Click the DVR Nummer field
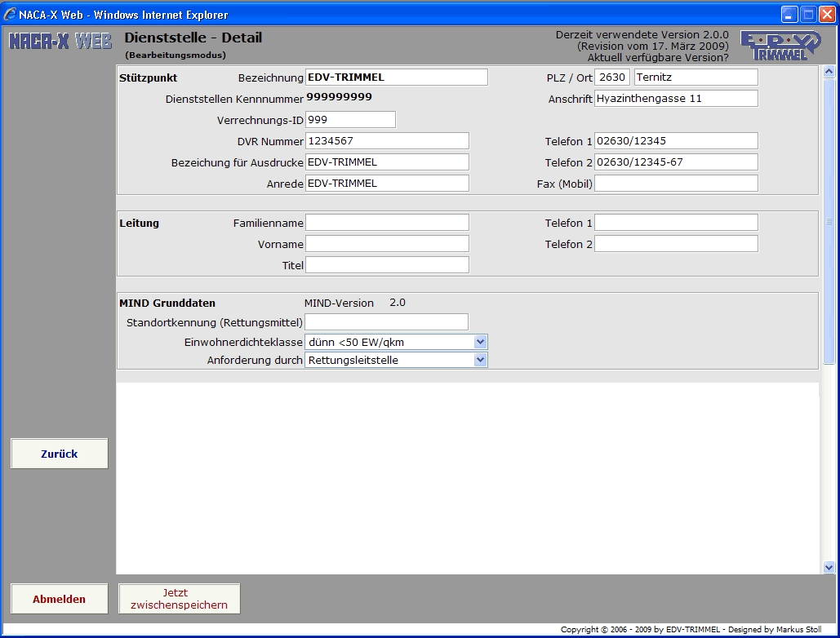840x638 pixels. pos(387,141)
